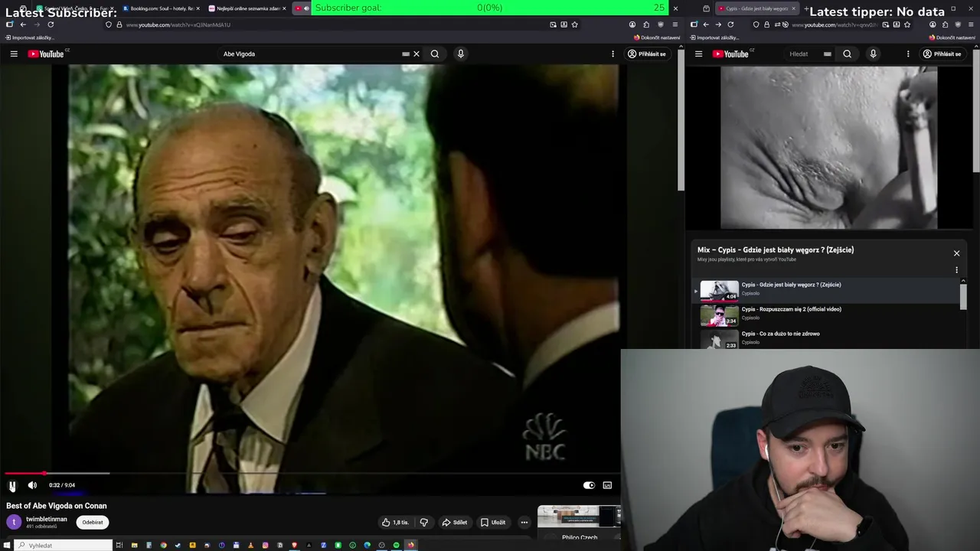
Task: Close the Booking.com tab
Action: (x=198, y=8)
